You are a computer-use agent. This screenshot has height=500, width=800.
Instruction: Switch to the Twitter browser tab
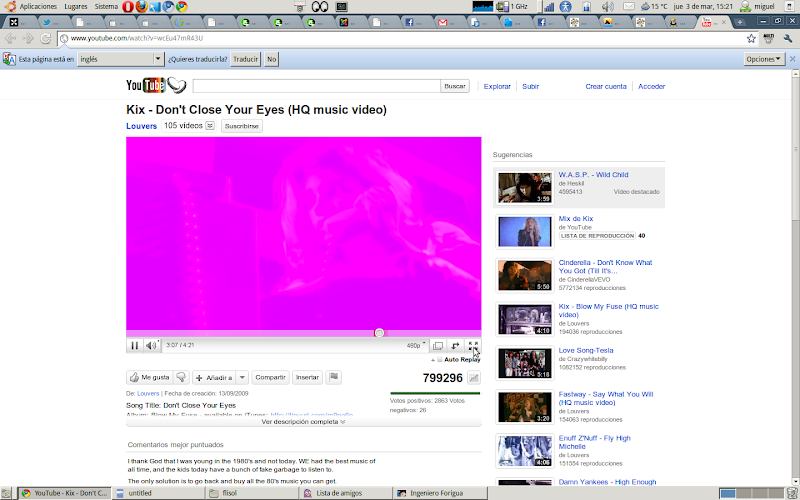(x=52, y=22)
